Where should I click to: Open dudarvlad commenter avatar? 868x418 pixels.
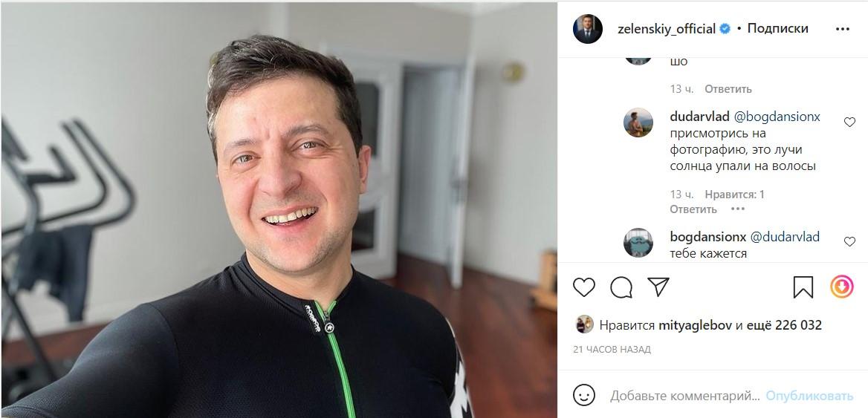pyautogui.click(x=638, y=123)
